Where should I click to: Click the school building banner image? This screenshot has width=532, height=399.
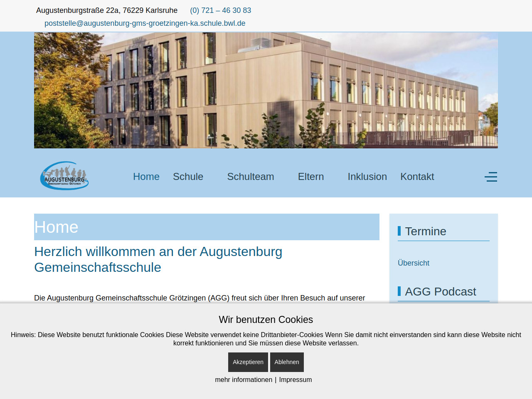point(266,90)
